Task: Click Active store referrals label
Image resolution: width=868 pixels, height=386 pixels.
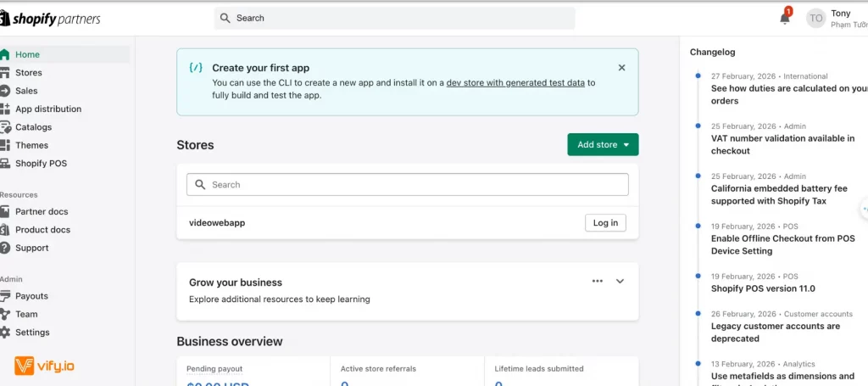Action: (x=378, y=369)
